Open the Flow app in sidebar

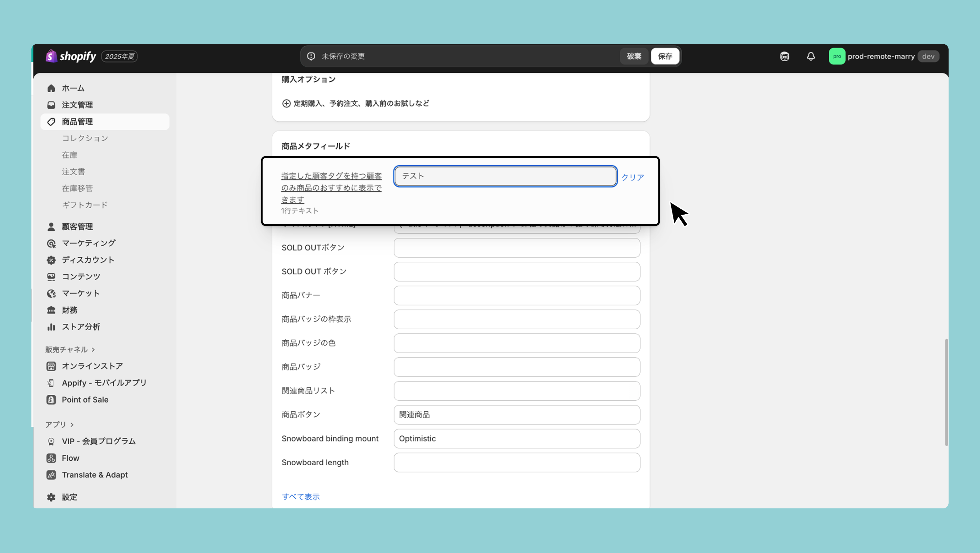[70, 458]
